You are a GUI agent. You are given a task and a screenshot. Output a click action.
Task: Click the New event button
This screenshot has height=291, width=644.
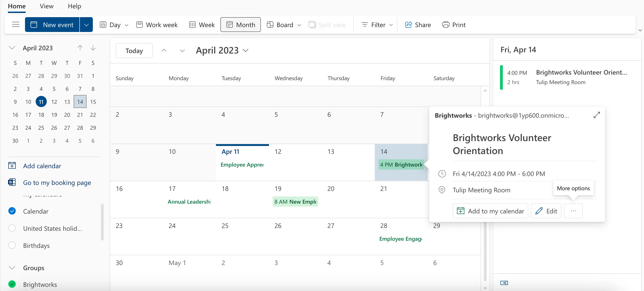pyautogui.click(x=52, y=25)
